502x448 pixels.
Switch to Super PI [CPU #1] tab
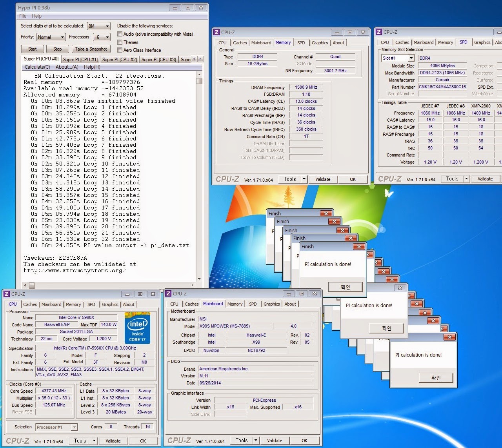(80, 60)
